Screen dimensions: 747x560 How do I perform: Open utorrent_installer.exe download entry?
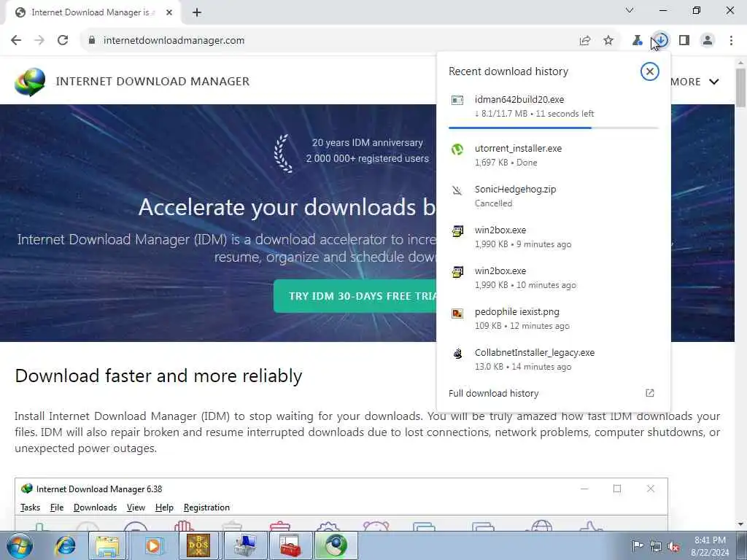click(x=554, y=155)
